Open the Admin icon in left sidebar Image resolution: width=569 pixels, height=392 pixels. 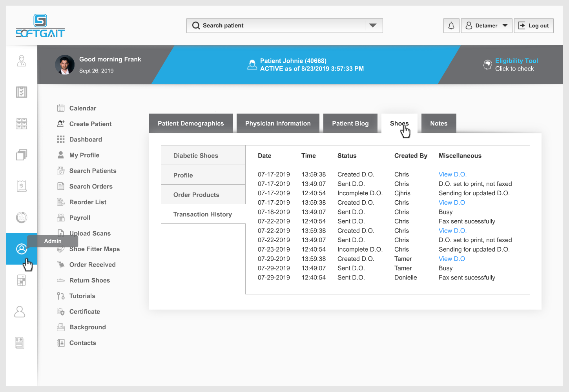pyautogui.click(x=21, y=249)
